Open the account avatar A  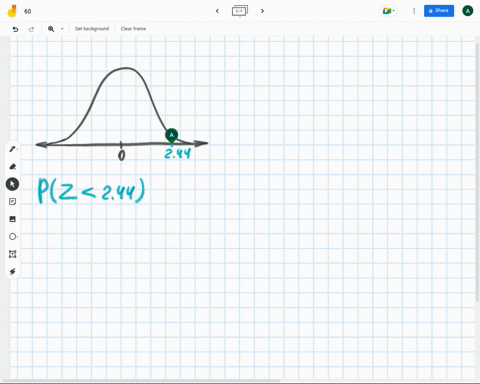click(x=468, y=11)
